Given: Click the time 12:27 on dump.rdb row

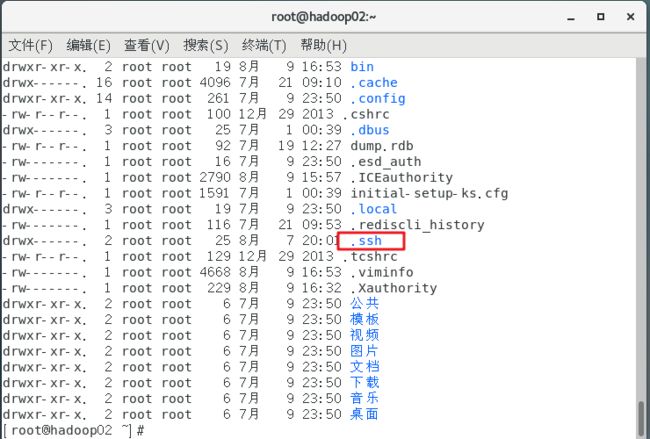Looking at the screenshot, I should click(x=322, y=146).
